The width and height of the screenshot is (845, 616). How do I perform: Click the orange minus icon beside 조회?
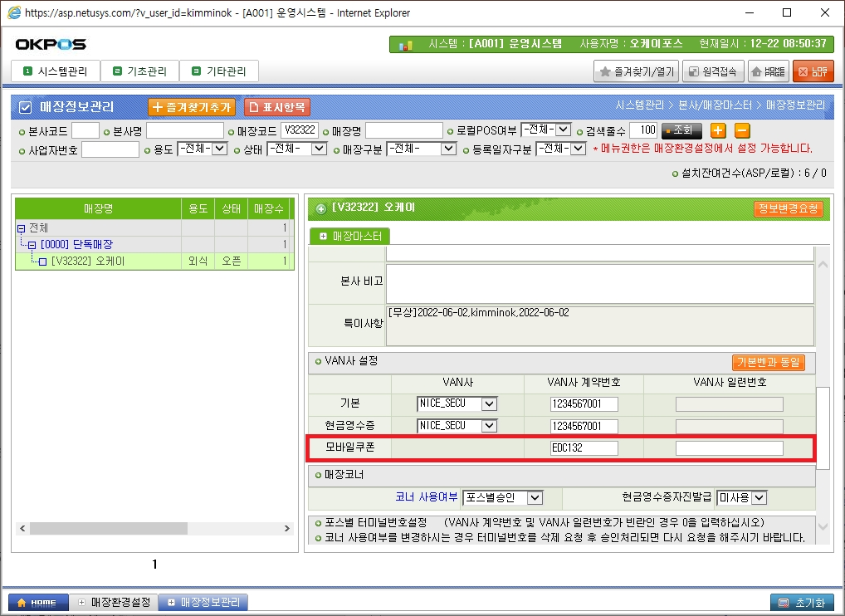click(x=742, y=130)
